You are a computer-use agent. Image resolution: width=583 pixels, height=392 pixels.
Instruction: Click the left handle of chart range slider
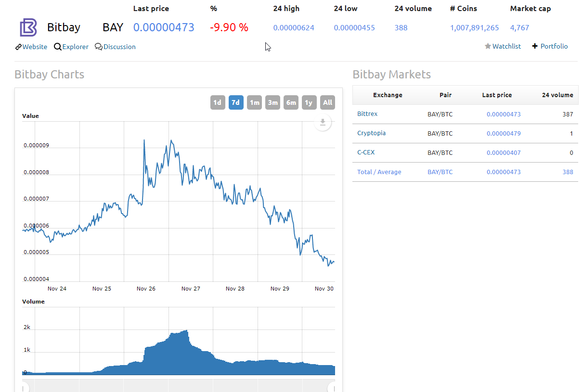pos(23,388)
